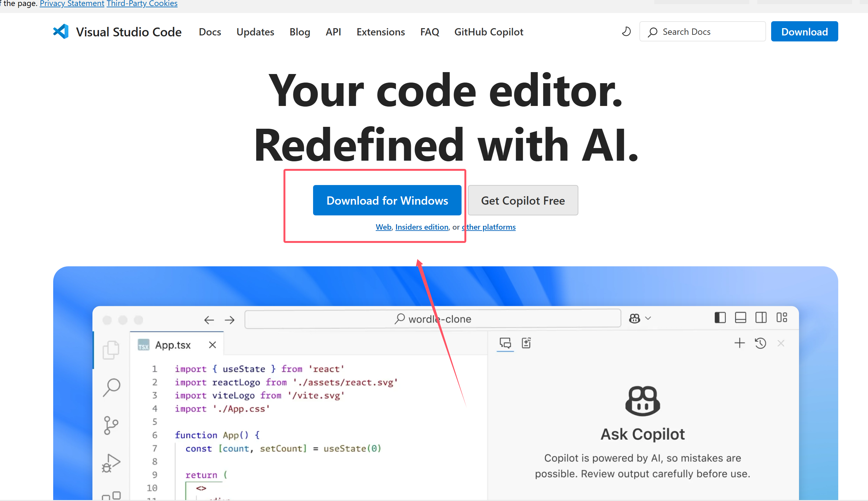The height and width of the screenshot is (501, 868).
Task: Click the "import { useState } from 'react'" line
Action: pos(259,369)
